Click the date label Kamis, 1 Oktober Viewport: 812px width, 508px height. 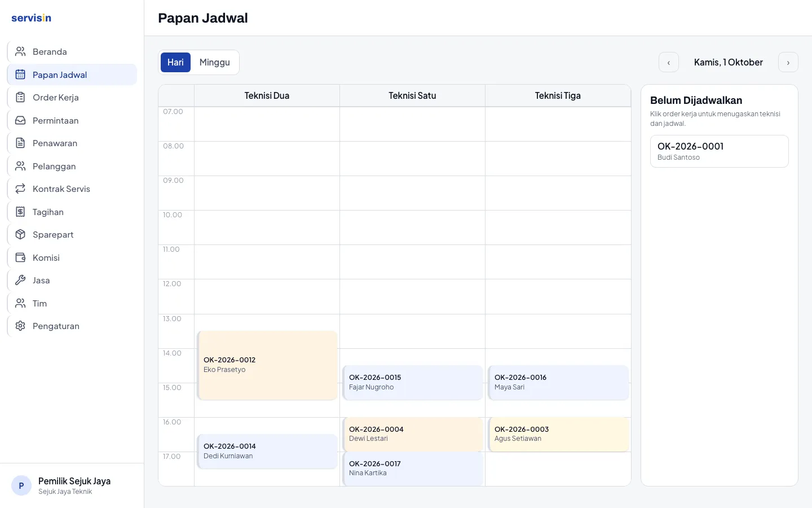(x=729, y=62)
